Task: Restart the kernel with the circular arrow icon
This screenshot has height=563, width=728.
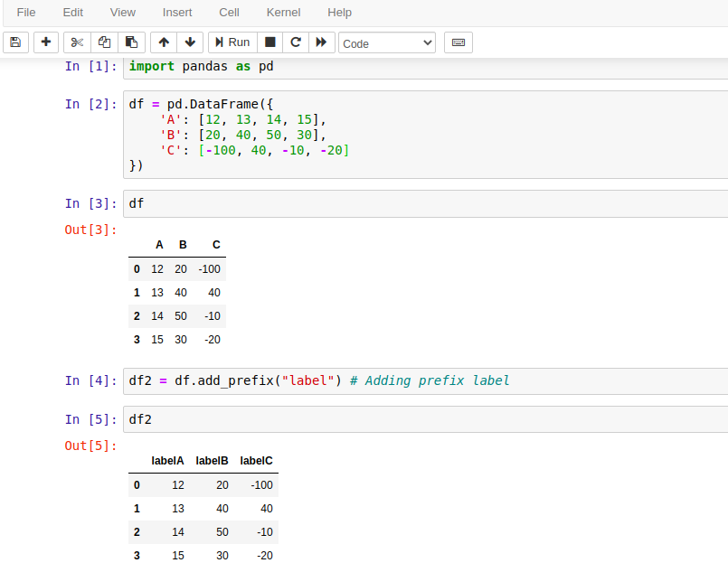Action: point(296,42)
